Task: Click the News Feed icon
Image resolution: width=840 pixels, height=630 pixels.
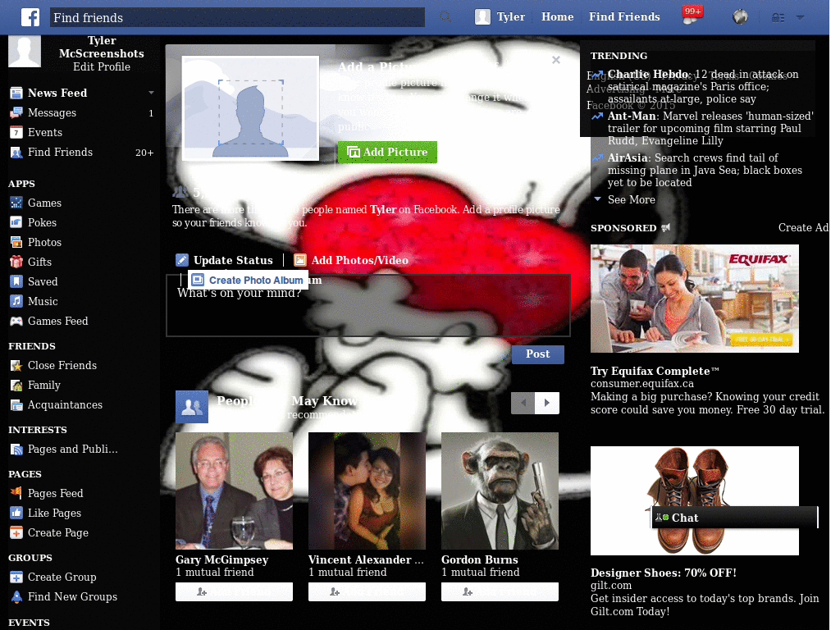Action: [x=16, y=93]
